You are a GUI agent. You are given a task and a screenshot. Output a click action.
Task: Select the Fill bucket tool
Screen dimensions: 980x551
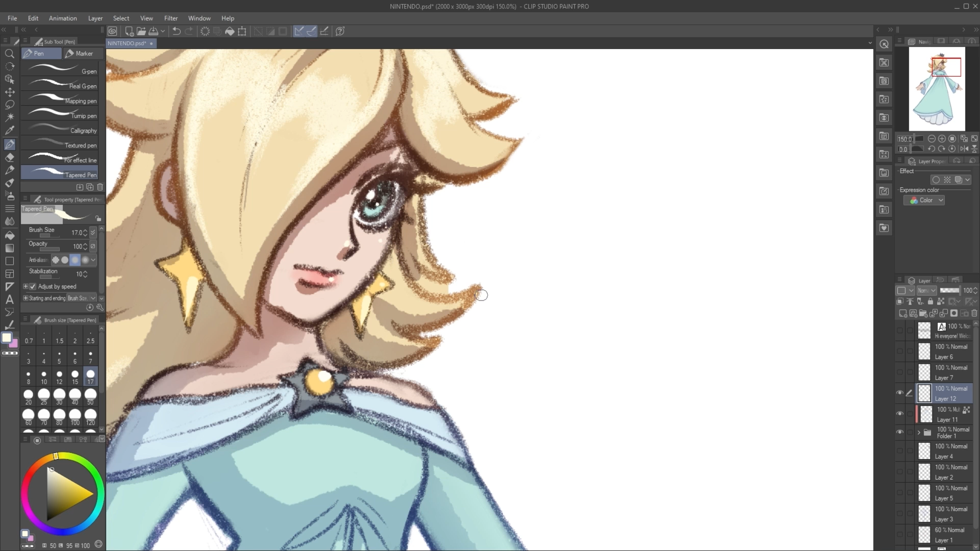(x=9, y=235)
